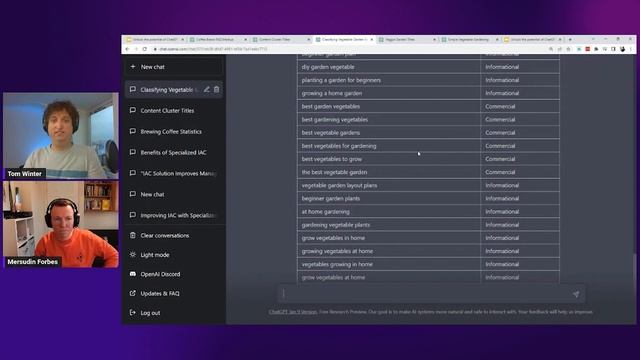Open the OpenAI Discord link

173,274
